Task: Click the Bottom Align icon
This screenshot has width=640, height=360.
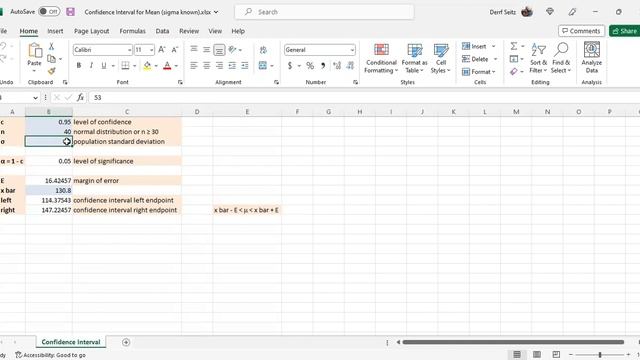Action: (219, 50)
